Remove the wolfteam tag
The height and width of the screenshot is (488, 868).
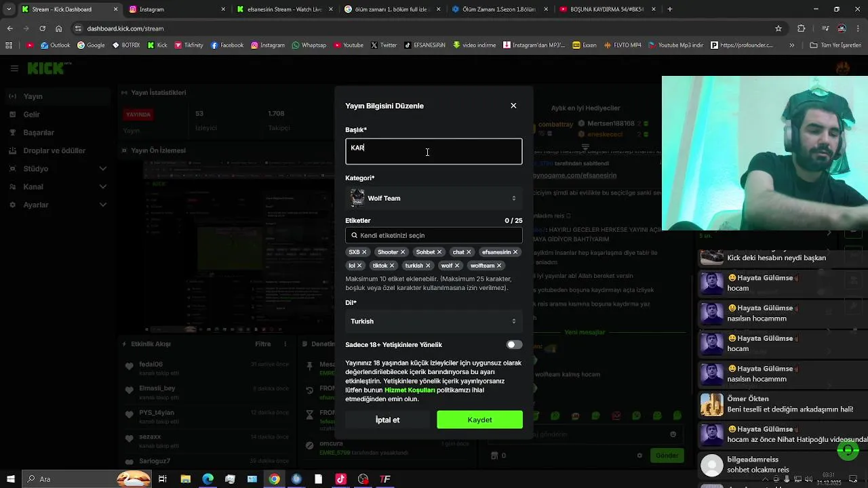pyautogui.click(x=499, y=266)
